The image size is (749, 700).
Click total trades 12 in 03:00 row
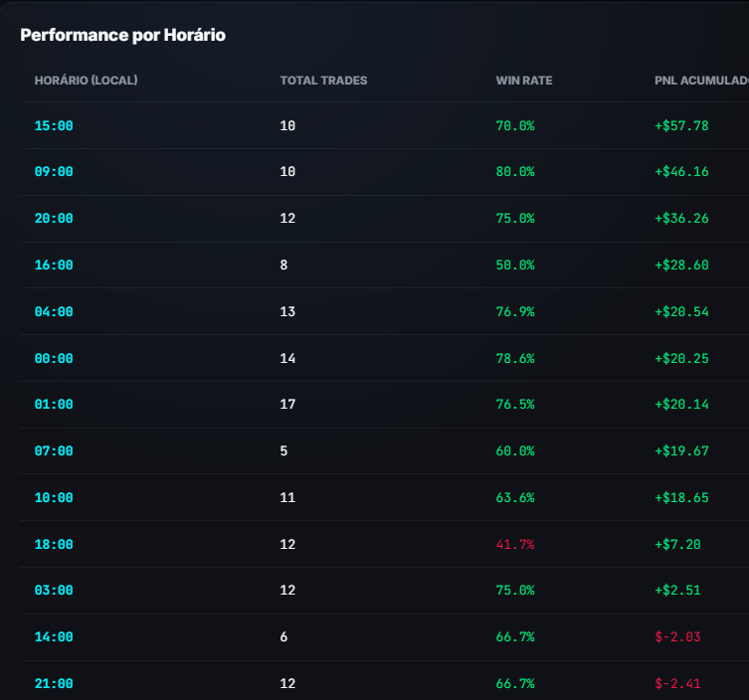tap(287, 592)
